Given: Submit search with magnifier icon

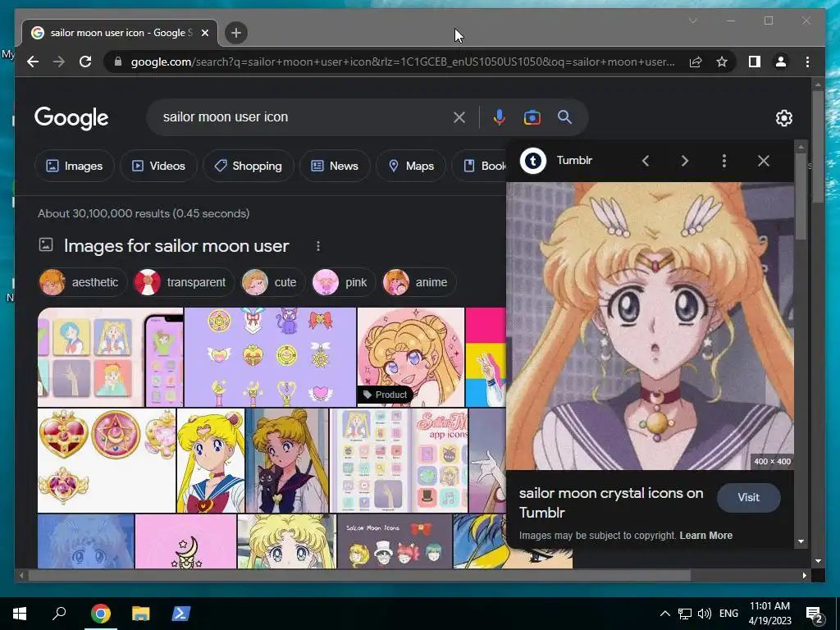Looking at the screenshot, I should (x=564, y=116).
